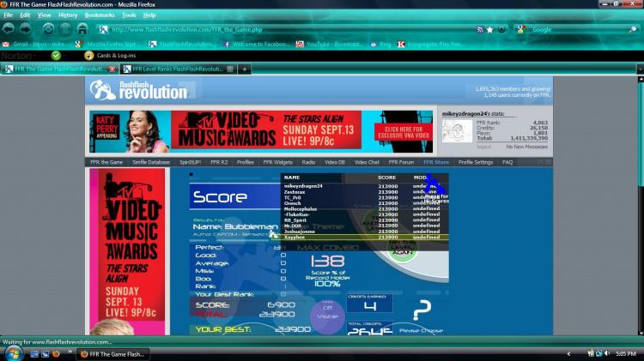Viewport: 644px width, 361px height.
Task: Open the Edit menu
Action: coord(25,15)
